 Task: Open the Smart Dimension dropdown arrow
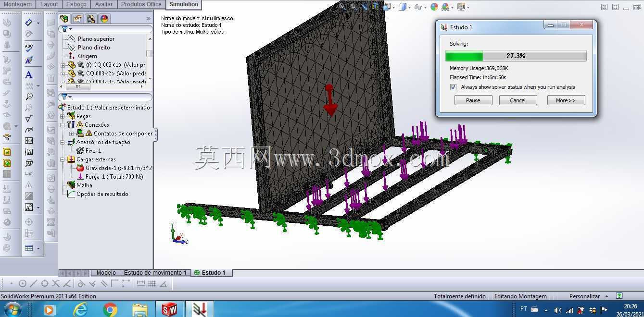coord(38,23)
